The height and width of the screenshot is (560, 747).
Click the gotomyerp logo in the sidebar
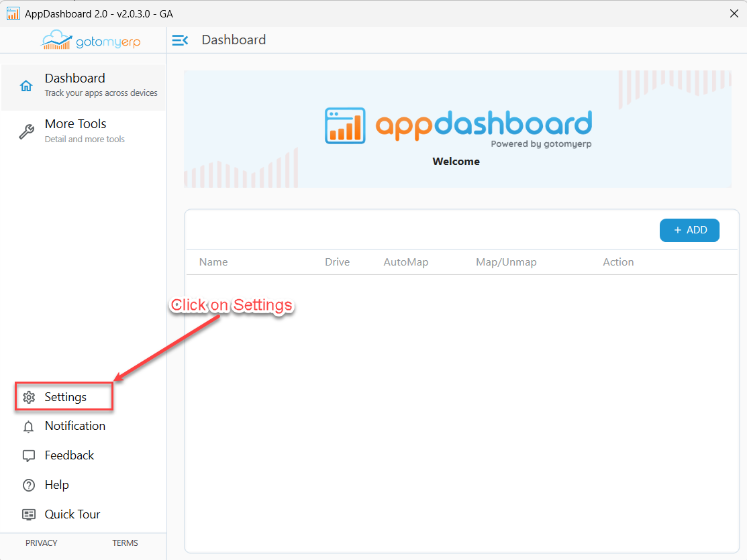click(x=91, y=40)
